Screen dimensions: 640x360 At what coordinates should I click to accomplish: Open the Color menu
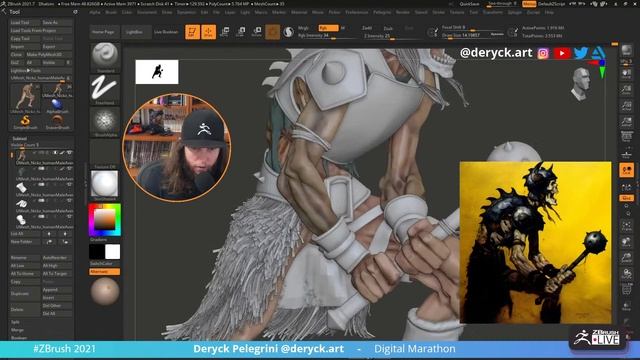[127, 13]
